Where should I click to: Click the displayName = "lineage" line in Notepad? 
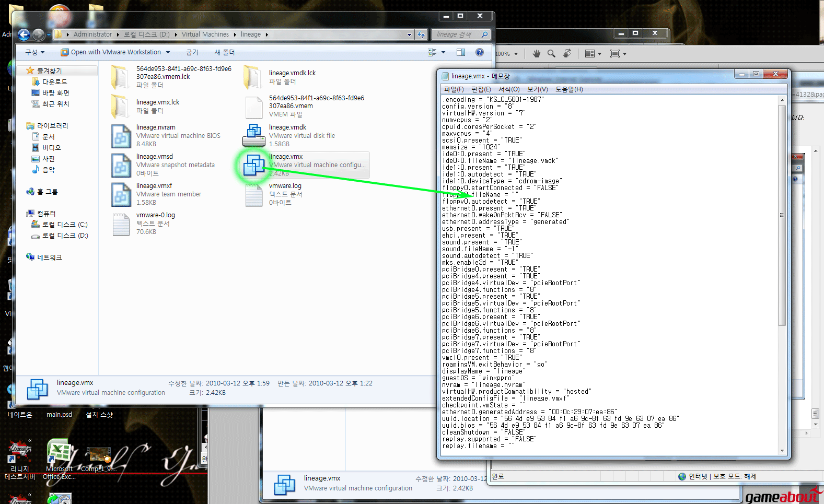pos(484,371)
